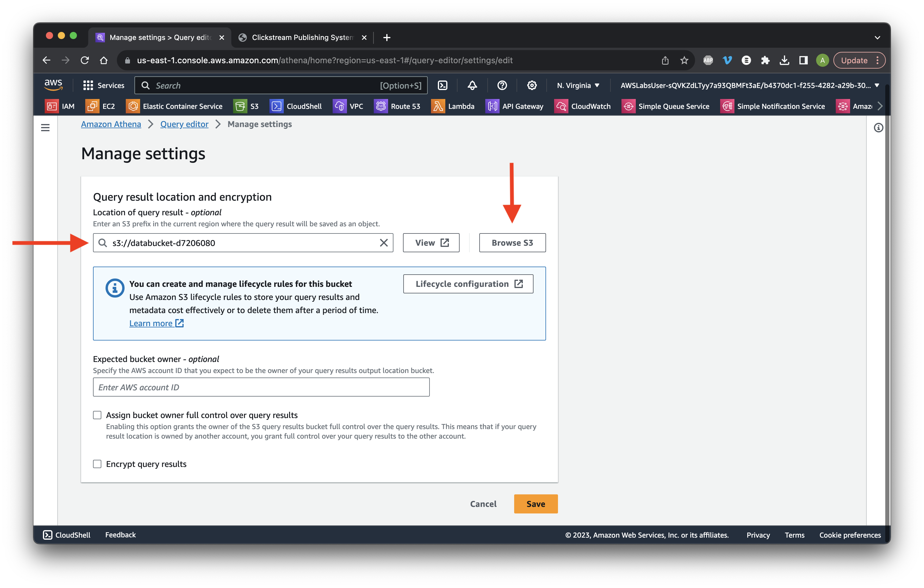This screenshot has width=924, height=588.
Task: Go back in browser history
Action: coord(46,60)
